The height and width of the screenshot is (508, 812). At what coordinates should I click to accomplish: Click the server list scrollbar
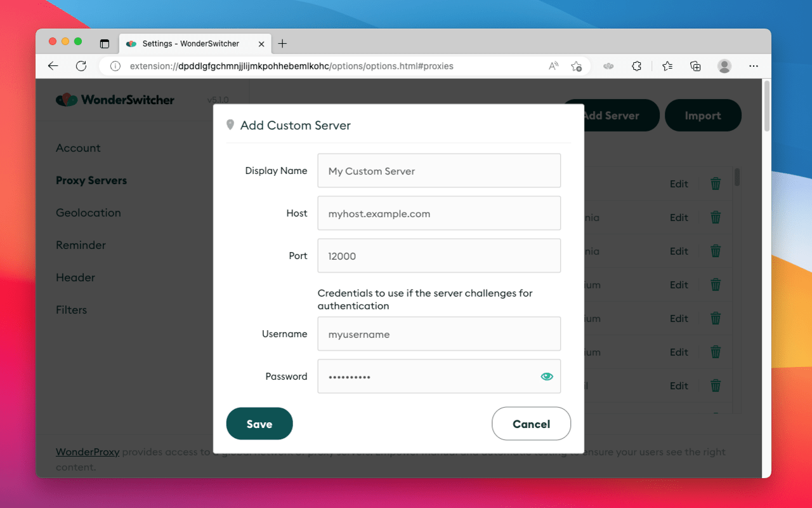click(737, 177)
